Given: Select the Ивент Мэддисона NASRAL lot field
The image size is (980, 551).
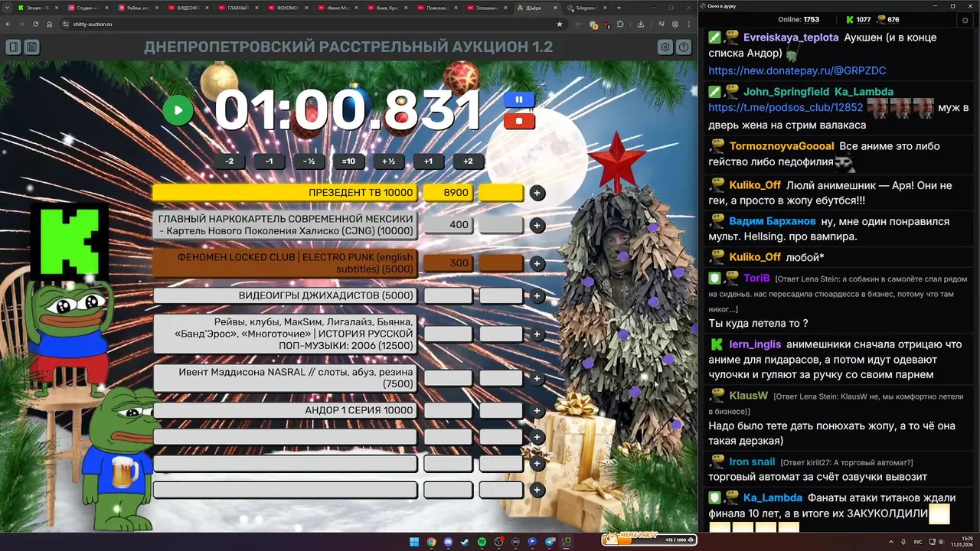Looking at the screenshot, I should tap(285, 378).
